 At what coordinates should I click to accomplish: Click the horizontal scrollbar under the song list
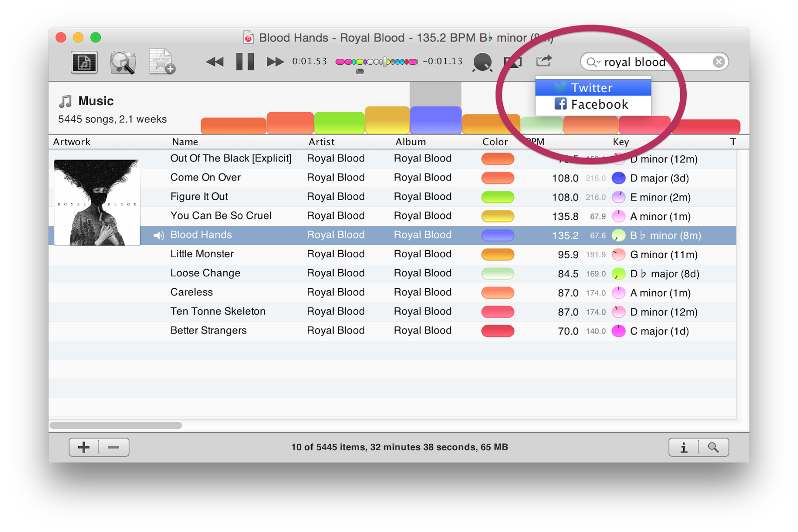(116, 425)
